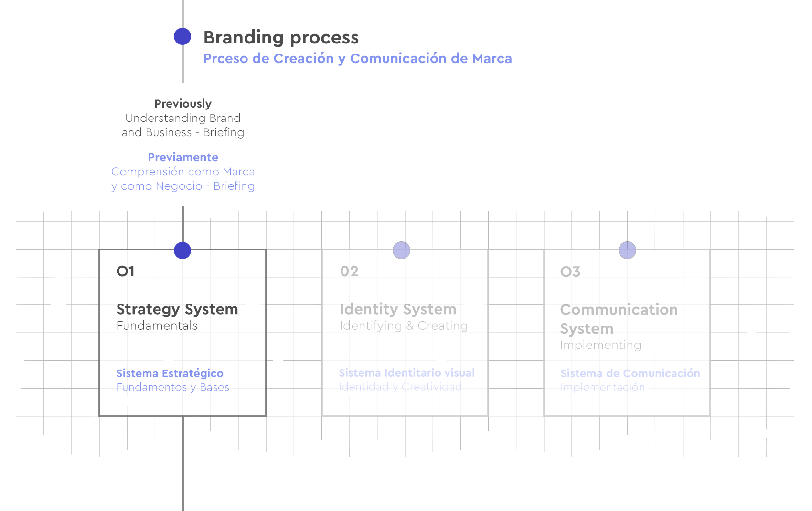The height and width of the screenshot is (511, 812).
Task: Click the blue dot beside Branding process
Action: pos(182,36)
